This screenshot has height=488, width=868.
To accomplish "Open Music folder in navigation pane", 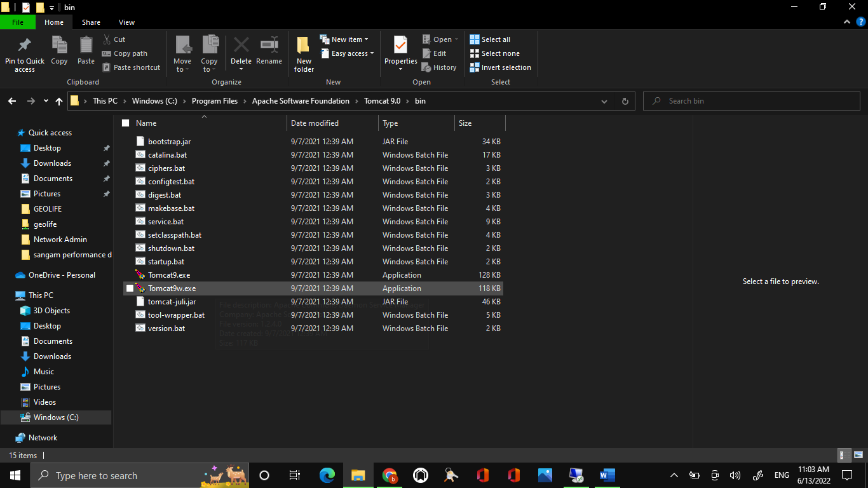I will tap(44, 372).
